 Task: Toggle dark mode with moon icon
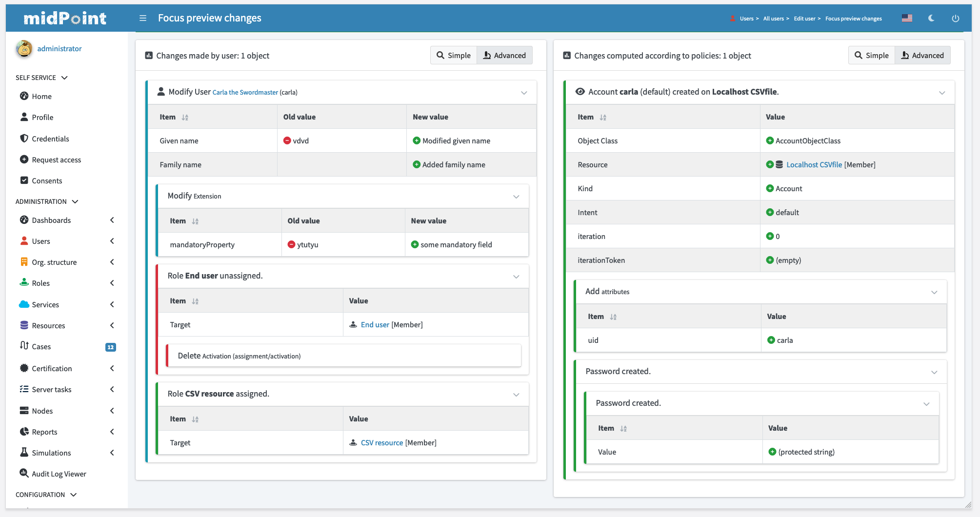tap(931, 18)
